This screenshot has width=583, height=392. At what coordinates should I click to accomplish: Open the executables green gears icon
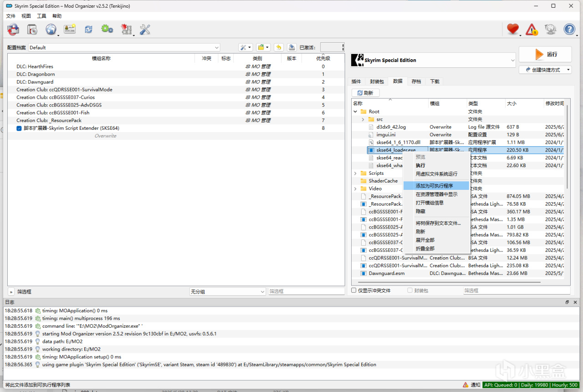coord(107,30)
